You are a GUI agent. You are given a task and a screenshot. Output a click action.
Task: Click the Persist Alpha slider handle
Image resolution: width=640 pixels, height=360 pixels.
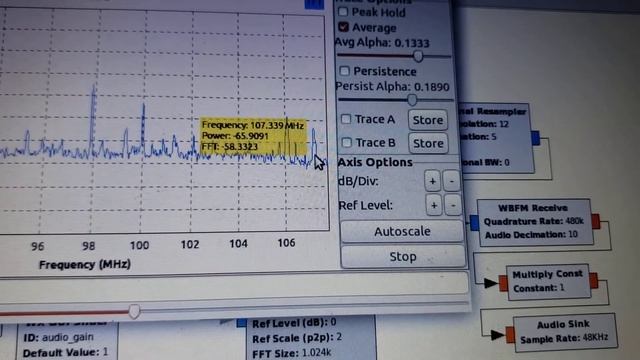[x=412, y=100]
